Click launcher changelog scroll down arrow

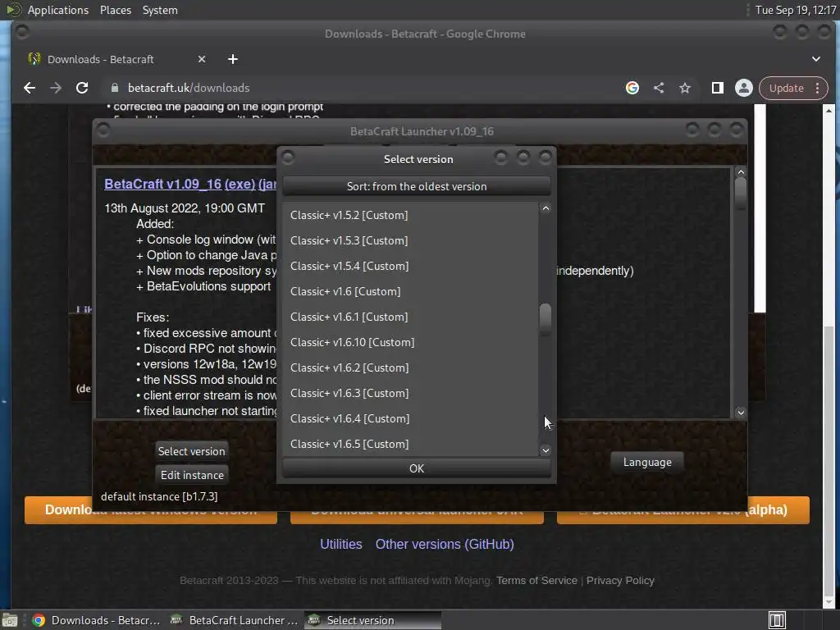[x=741, y=413]
